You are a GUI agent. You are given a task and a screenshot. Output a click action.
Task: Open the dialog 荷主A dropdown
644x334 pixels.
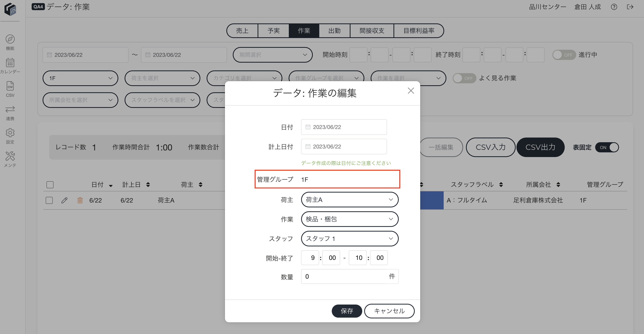coord(350,200)
